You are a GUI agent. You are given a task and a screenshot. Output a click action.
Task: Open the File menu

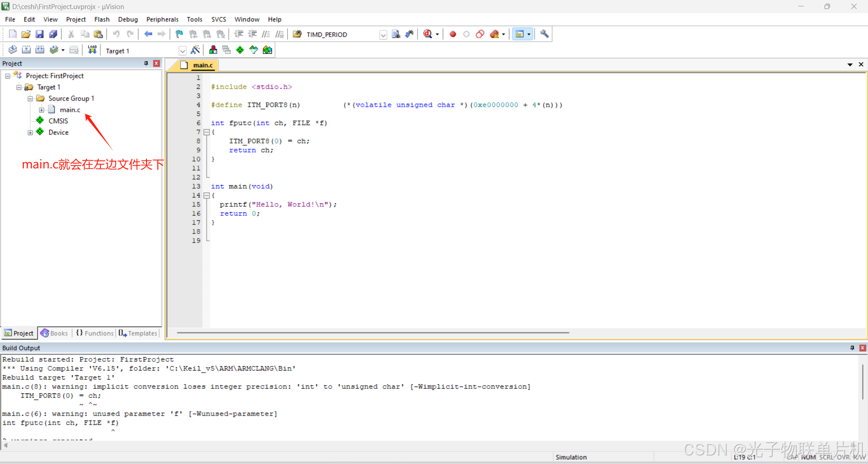pyautogui.click(x=10, y=19)
